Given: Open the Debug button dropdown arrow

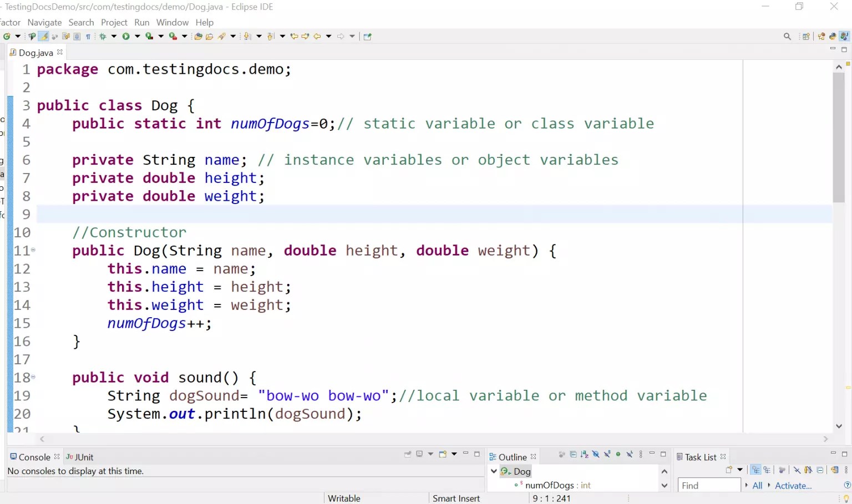Looking at the screenshot, I should (114, 36).
